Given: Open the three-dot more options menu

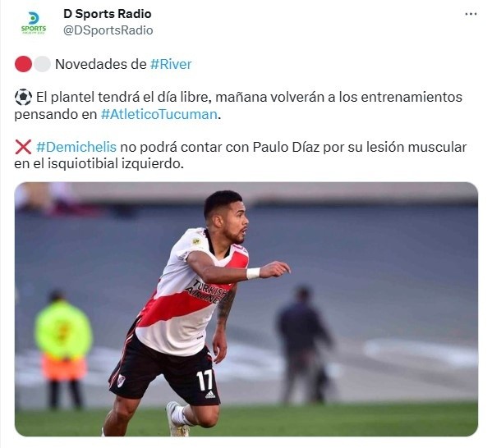Looking at the screenshot, I should pos(471,14).
